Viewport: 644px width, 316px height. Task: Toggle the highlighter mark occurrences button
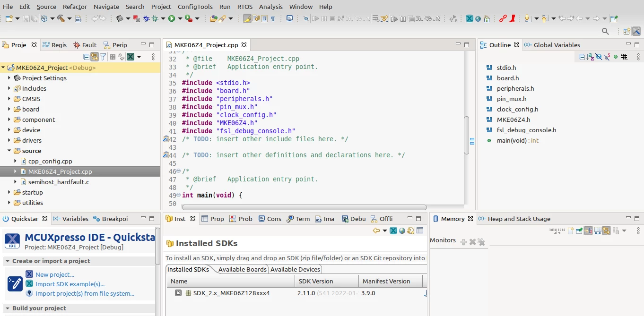247,18
